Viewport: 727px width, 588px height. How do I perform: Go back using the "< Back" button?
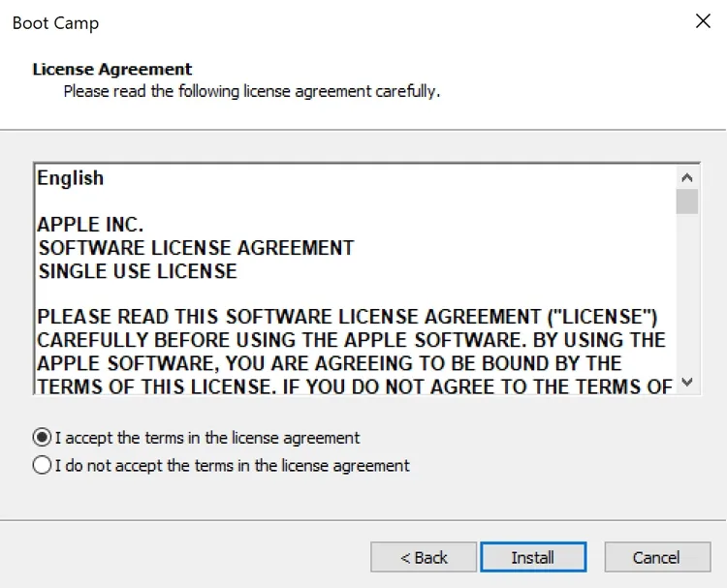coord(424,557)
